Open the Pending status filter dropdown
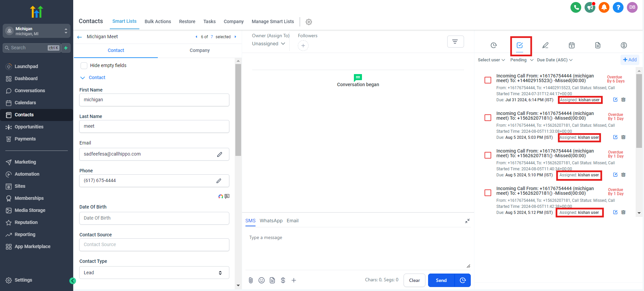Screen dimensions: 644x291 coord(522,60)
